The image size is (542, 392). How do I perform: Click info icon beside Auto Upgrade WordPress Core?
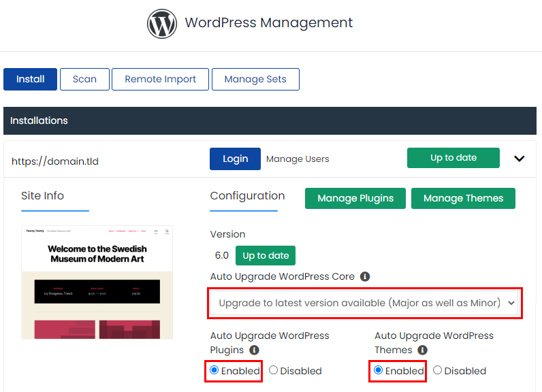(x=365, y=277)
